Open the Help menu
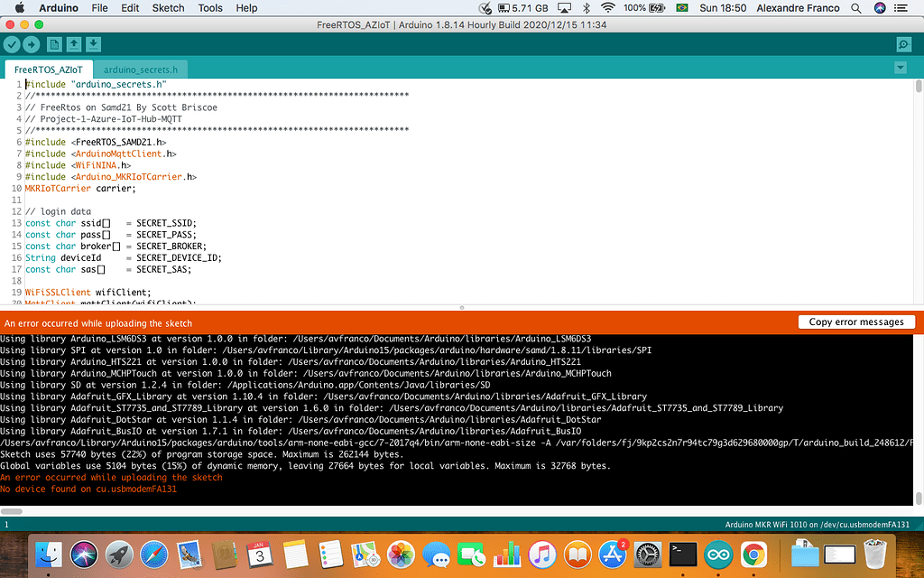Image resolution: width=924 pixels, height=578 pixels. coord(246,8)
